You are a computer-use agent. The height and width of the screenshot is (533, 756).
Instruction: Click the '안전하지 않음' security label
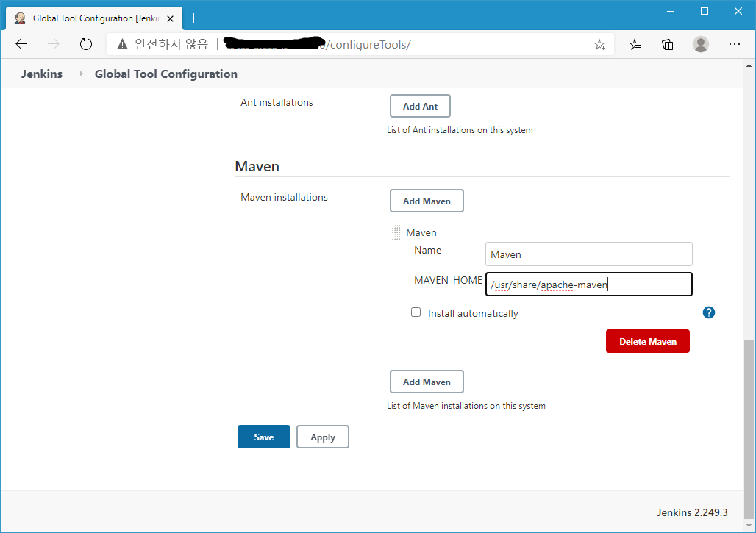(x=171, y=44)
